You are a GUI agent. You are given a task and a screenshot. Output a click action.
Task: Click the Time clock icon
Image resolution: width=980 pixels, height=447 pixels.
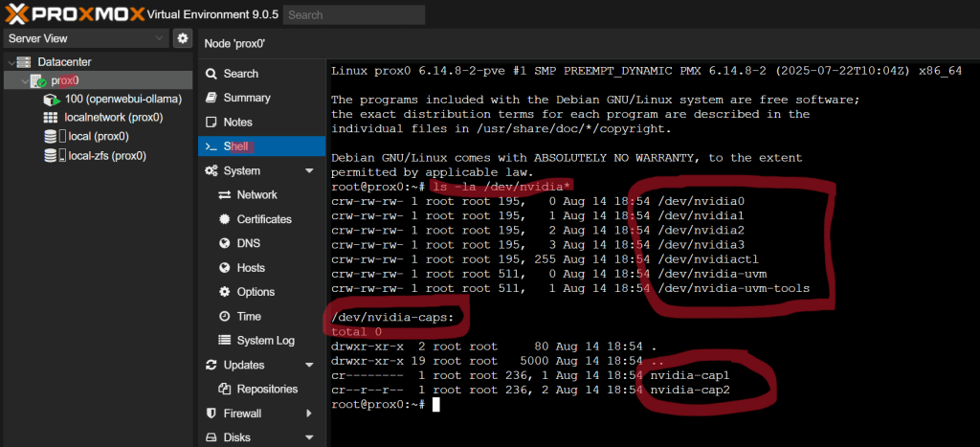[225, 316]
